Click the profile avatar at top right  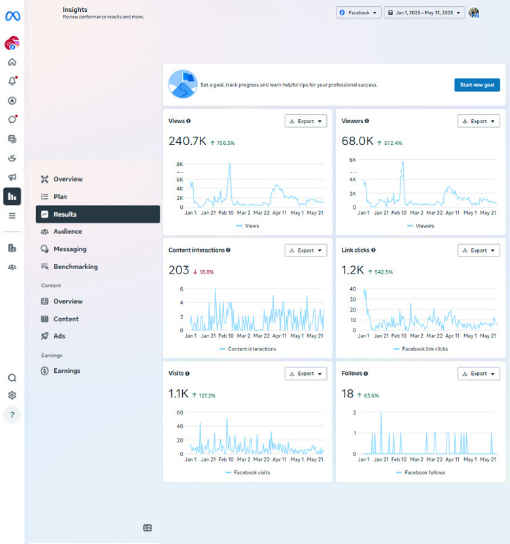click(x=474, y=12)
